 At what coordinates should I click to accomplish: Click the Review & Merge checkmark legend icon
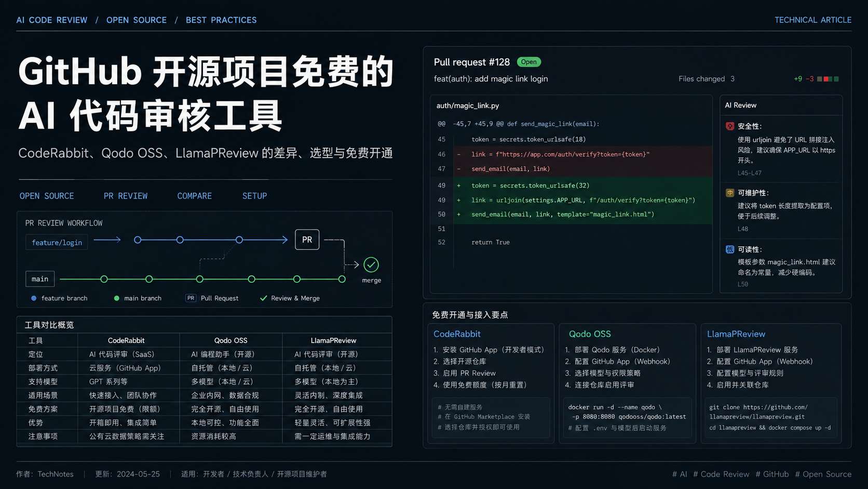[263, 298]
